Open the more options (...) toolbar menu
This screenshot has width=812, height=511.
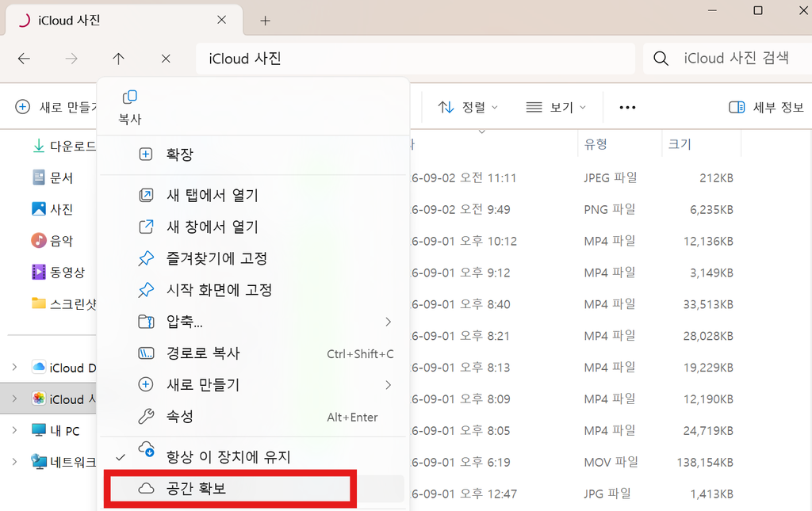(x=627, y=108)
